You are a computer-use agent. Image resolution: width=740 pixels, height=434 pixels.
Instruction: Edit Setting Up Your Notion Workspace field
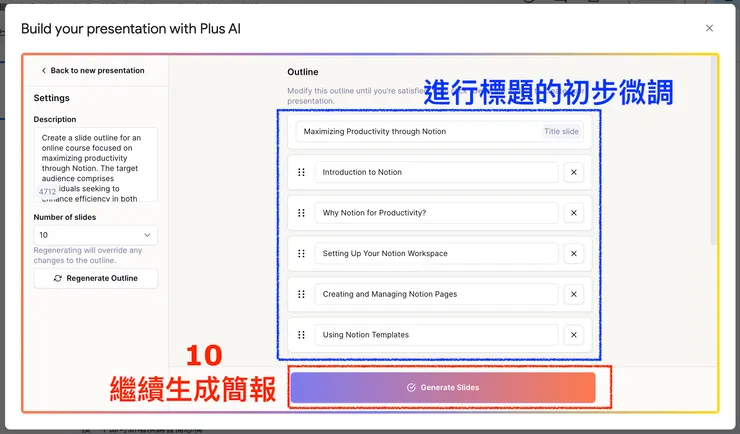(x=437, y=253)
